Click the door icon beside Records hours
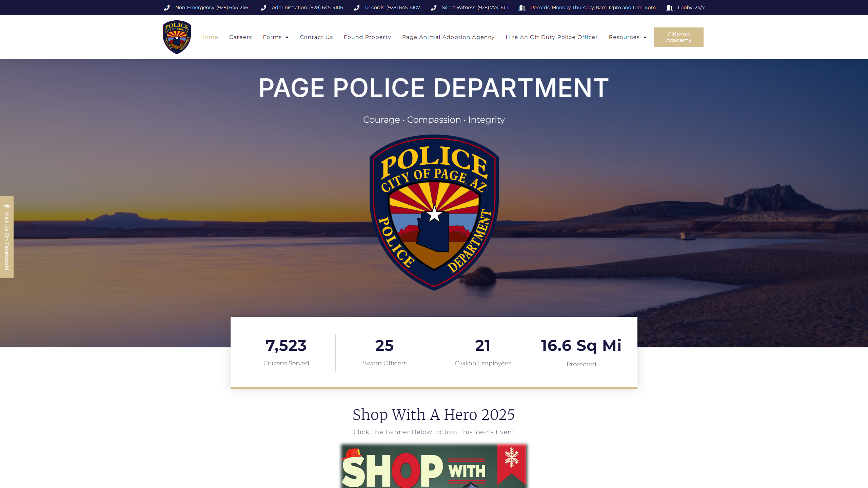Image resolution: width=868 pixels, height=488 pixels. (x=522, y=7)
